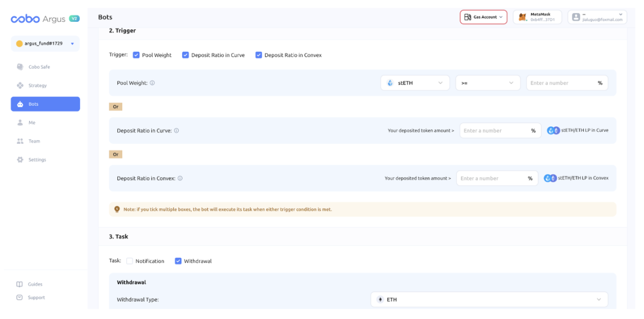Click the Deposit Ratio in Curve info icon
The height and width of the screenshot is (319, 644).
(176, 131)
